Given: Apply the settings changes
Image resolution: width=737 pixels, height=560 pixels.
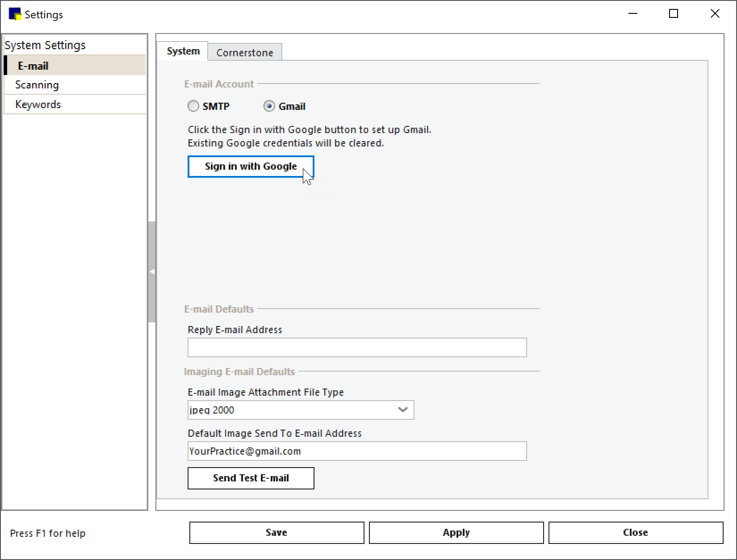Looking at the screenshot, I should (456, 532).
